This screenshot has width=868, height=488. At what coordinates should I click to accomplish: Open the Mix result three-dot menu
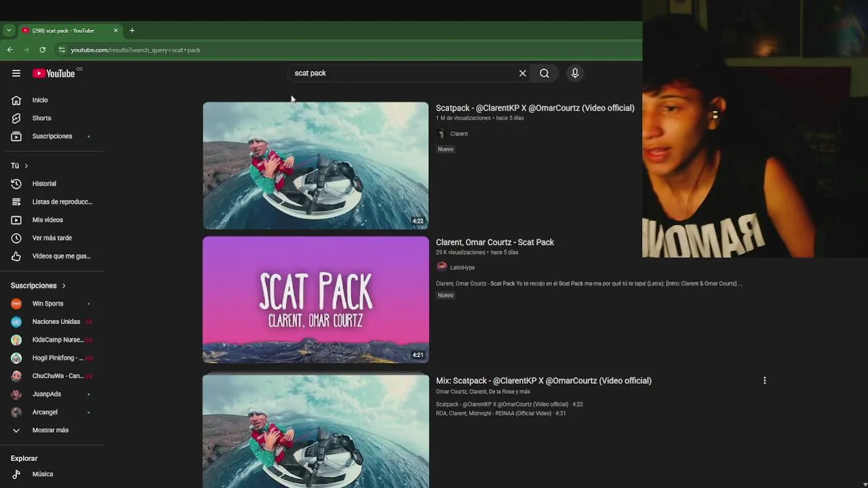(x=764, y=381)
